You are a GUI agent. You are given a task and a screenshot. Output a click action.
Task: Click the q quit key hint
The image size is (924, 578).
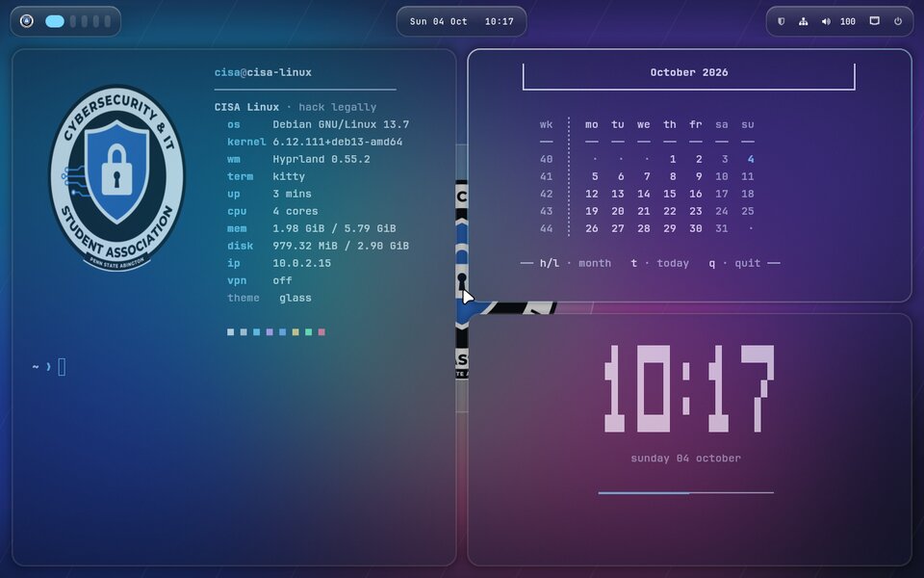(x=734, y=264)
